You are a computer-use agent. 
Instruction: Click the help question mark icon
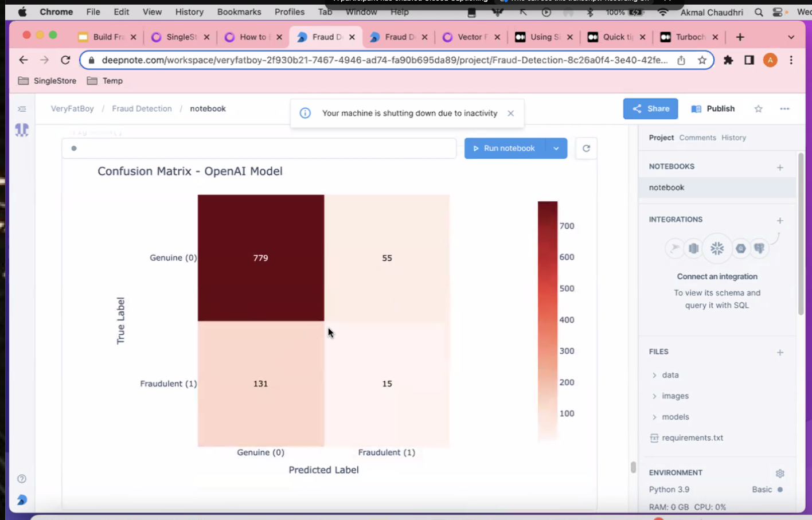[x=22, y=479]
